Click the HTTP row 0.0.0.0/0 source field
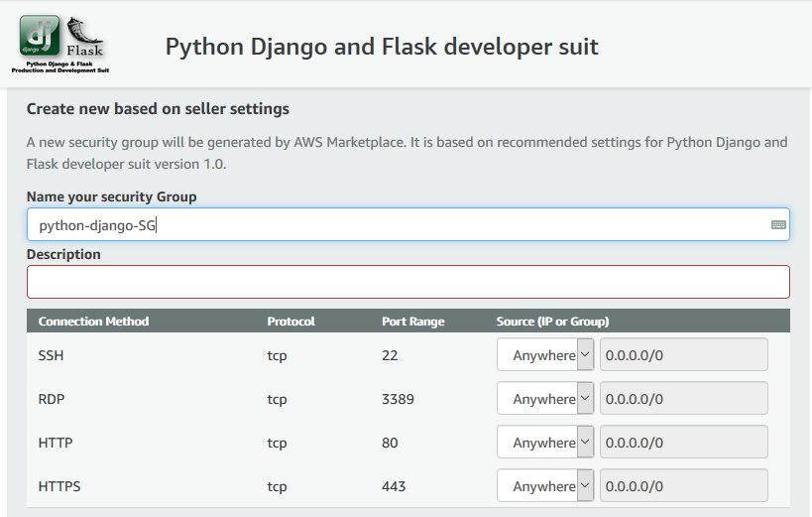 683,442
